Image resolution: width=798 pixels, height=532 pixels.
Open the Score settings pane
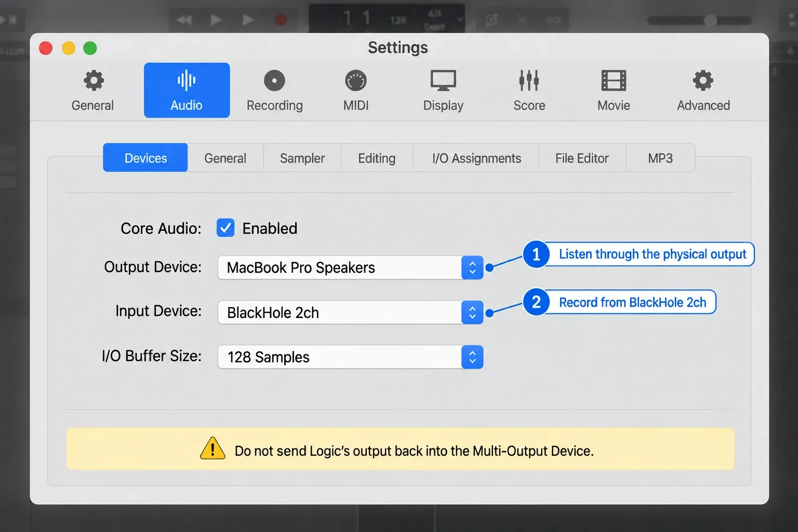[x=529, y=90]
